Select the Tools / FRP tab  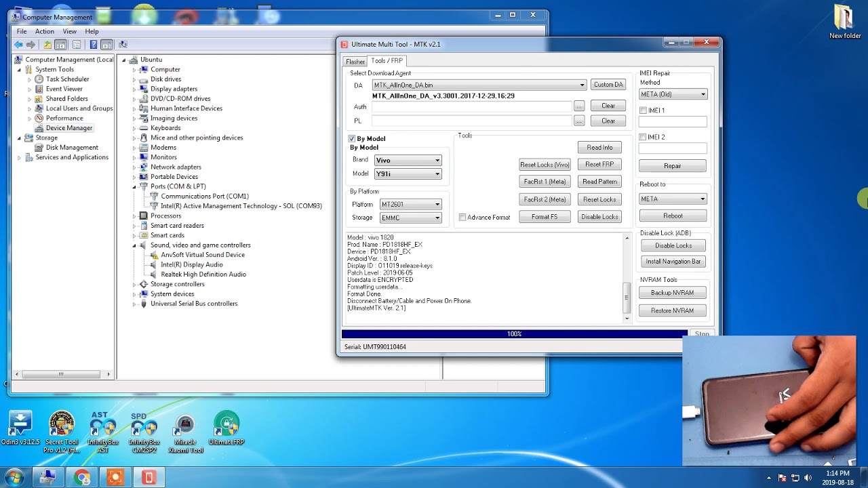387,61
